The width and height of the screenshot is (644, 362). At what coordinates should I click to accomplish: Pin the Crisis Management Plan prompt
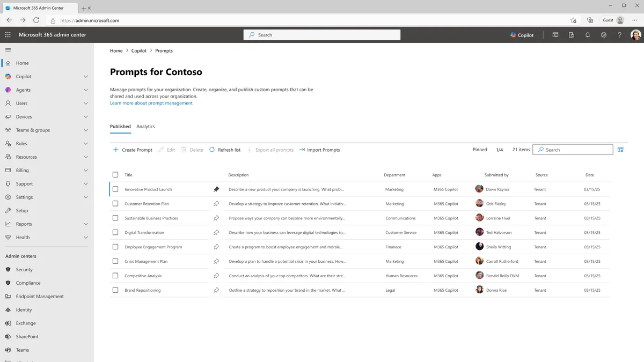pyautogui.click(x=216, y=262)
